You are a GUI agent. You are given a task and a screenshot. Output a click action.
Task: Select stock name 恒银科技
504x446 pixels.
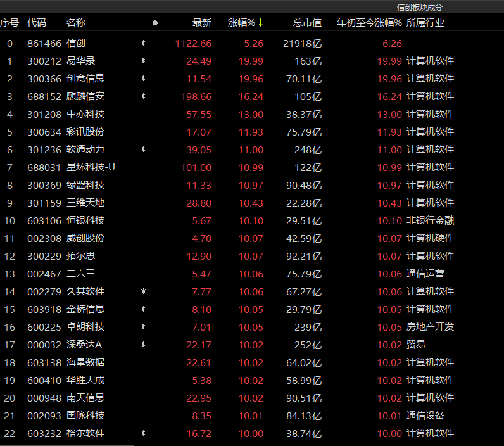[85, 220]
